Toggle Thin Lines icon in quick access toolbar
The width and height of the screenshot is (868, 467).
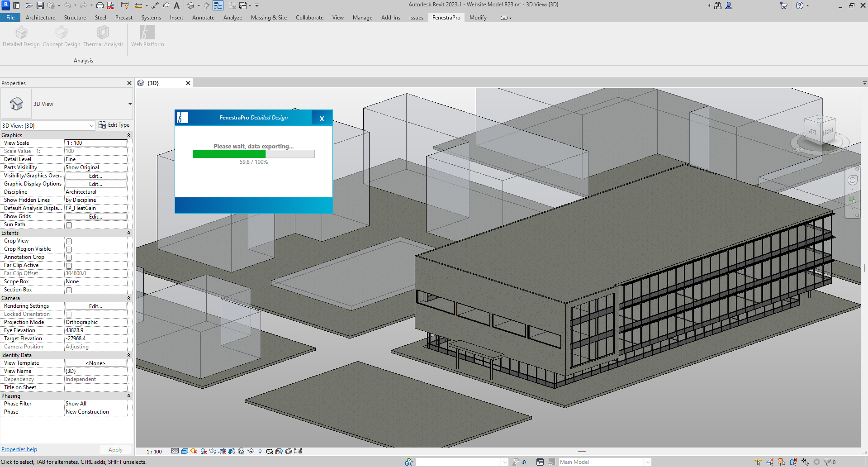(x=218, y=5)
